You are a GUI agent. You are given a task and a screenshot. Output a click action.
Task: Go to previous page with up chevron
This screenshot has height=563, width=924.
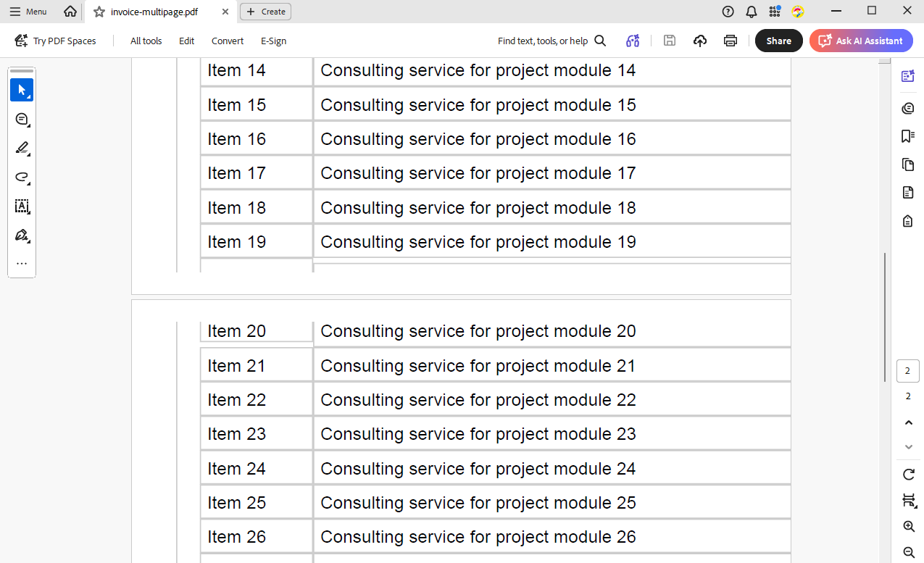pyautogui.click(x=908, y=422)
